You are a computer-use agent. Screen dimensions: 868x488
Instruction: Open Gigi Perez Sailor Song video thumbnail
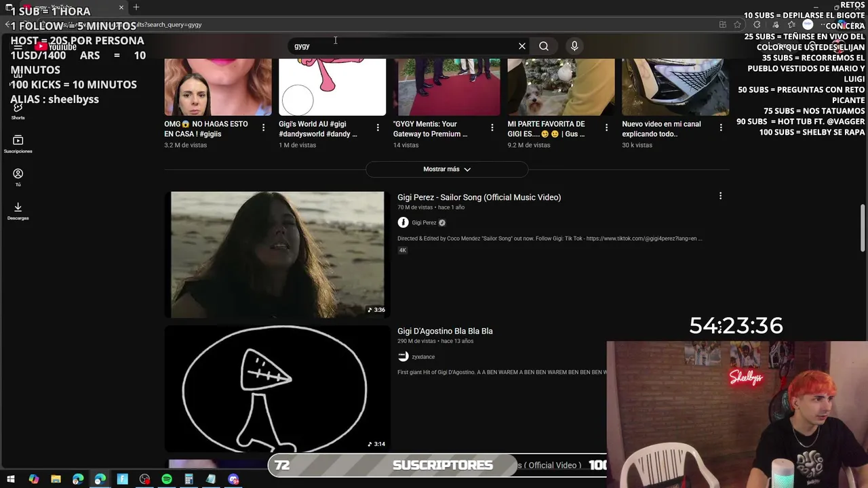tap(277, 254)
